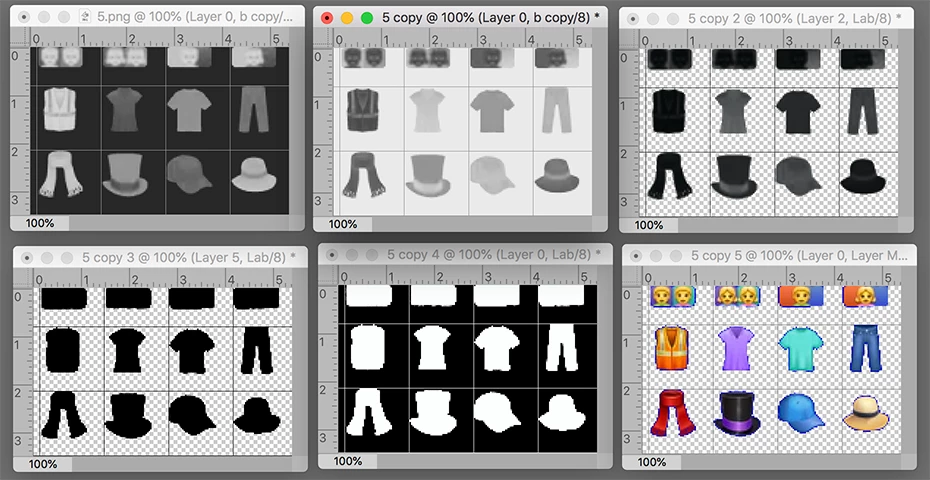
Task: Click black cap silhouette in 5 copy 3
Action: tap(192, 415)
